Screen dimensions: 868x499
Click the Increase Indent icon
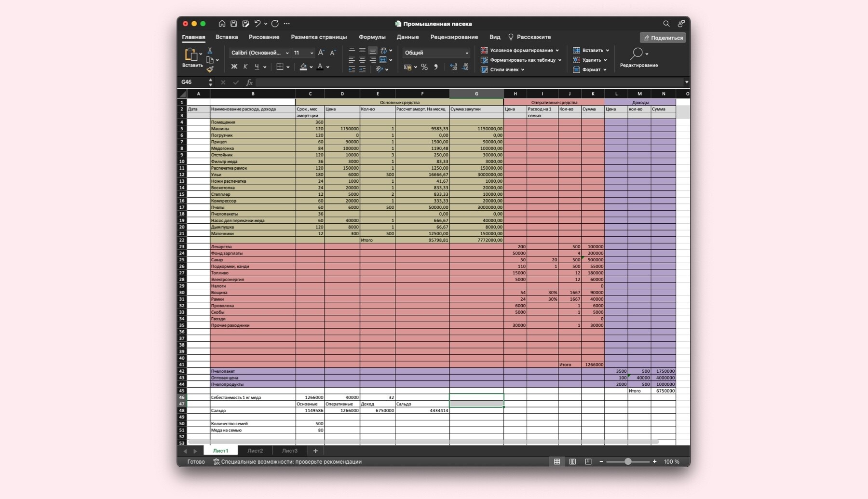click(362, 69)
